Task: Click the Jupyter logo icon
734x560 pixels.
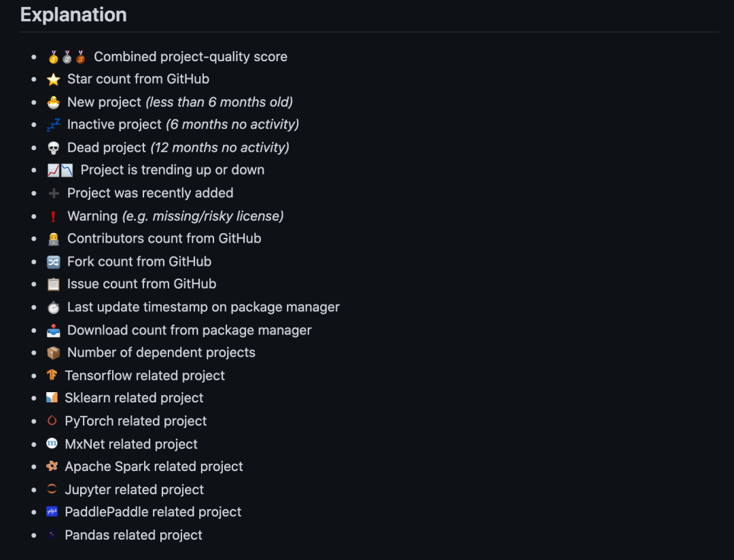Action: click(x=52, y=489)
